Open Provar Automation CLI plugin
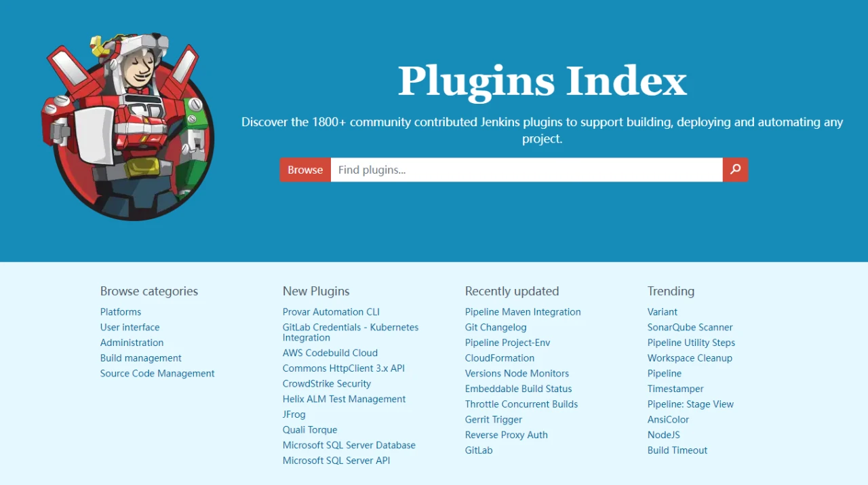 331,312
